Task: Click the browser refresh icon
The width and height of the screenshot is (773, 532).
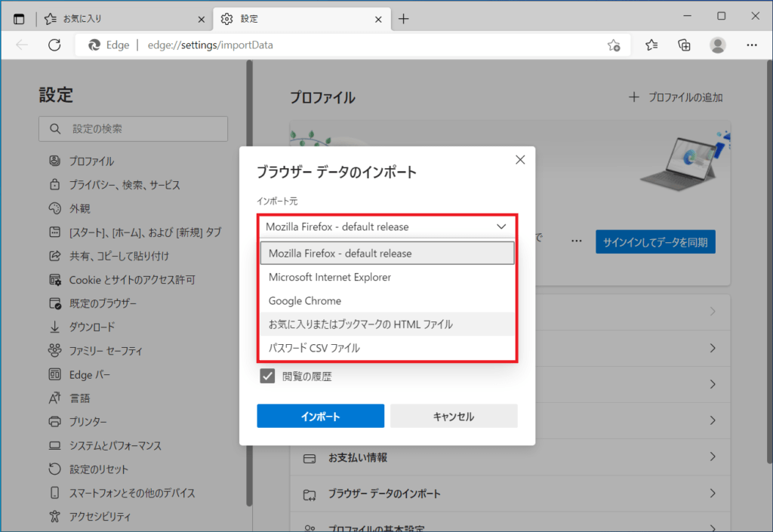Action: click(54, 45)
